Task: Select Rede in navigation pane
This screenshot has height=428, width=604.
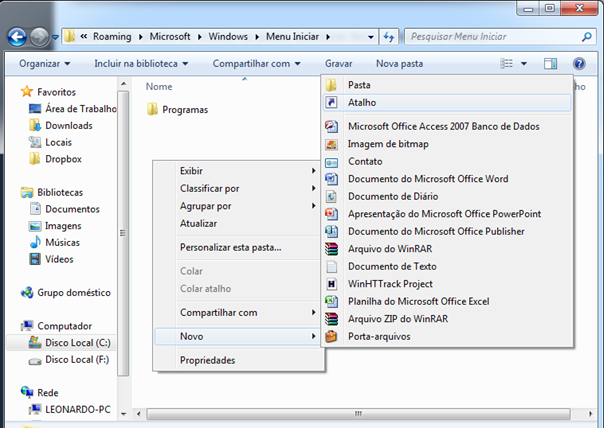Action: coord(40,393)
